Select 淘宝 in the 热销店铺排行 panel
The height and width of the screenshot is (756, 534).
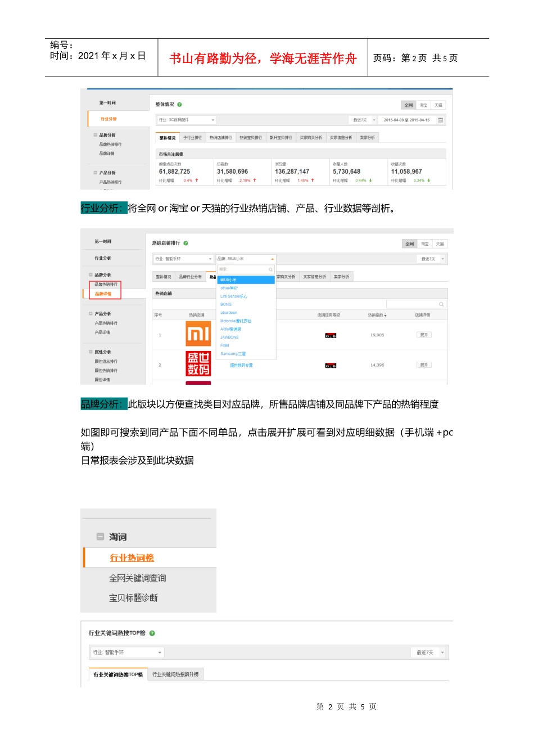click(424, 244)
